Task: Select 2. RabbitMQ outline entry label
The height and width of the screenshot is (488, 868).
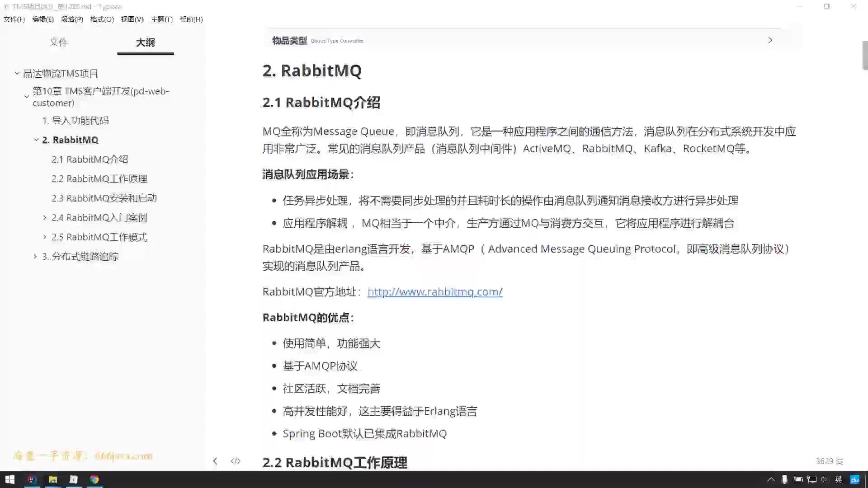Action: coord(70,140)
